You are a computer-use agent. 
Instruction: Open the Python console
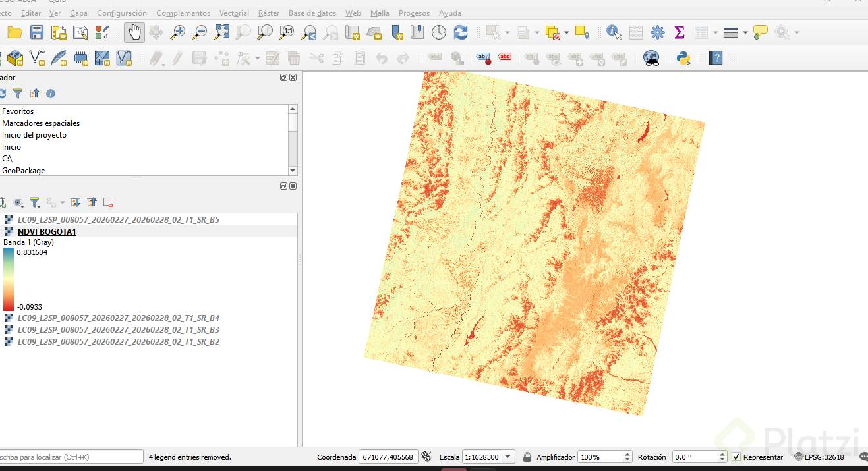tap(683, 58)
